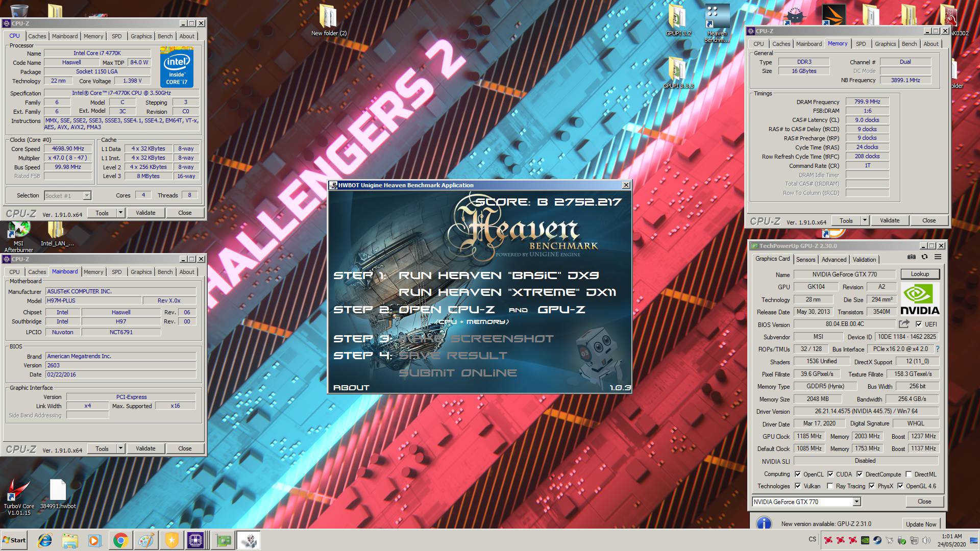
Task: Open the GPUPI 3.2 folder icon
Action: (x=678, y=20)
